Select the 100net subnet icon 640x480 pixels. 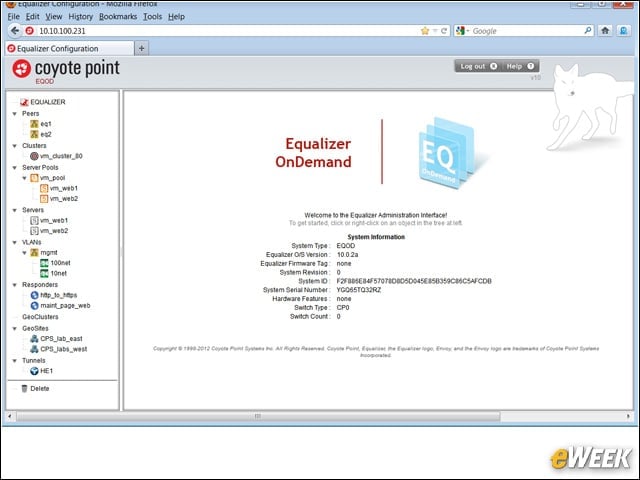pyautogui.click(x=44, y=263)
